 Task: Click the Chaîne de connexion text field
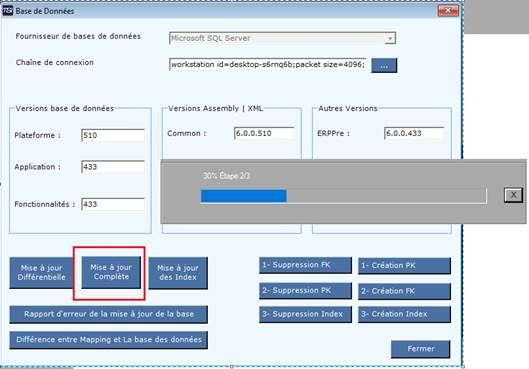(x=268, y=64)
